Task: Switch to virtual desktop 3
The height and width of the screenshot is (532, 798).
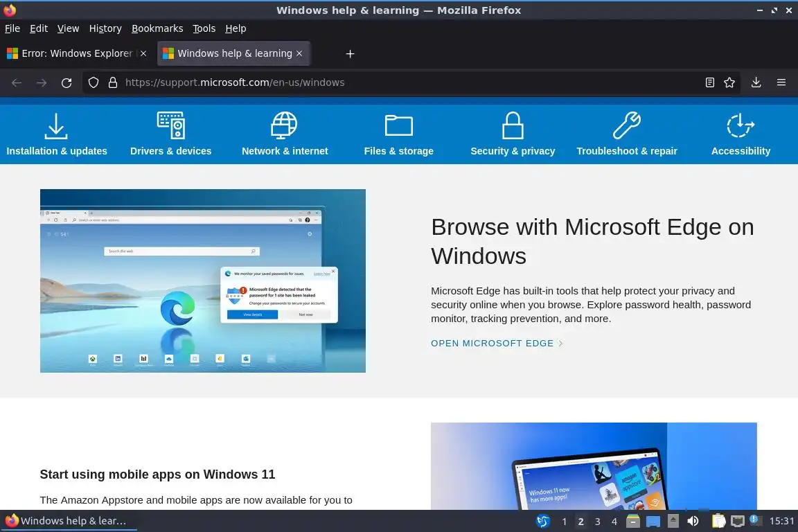Action: (598, 522)
